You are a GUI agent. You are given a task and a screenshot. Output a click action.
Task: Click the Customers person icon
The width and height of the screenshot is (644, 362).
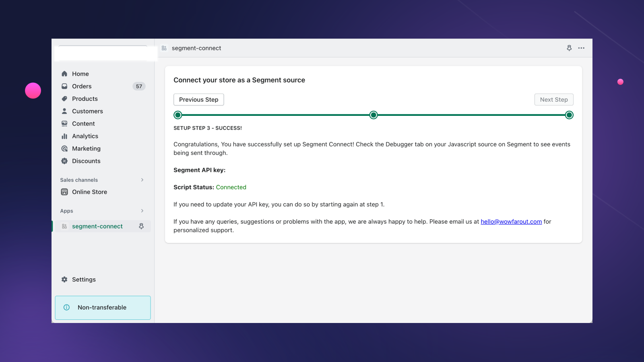tap(64, 111)
